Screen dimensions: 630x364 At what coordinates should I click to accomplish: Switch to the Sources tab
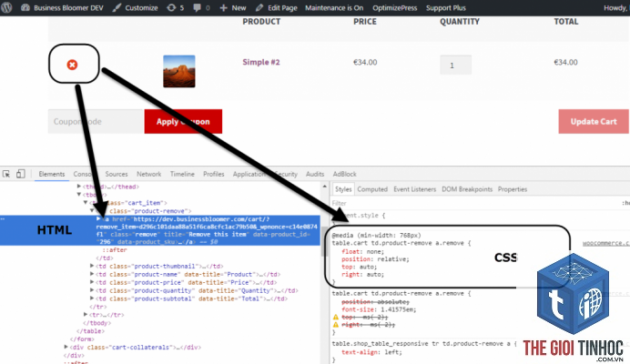click(x=117, y=174)
